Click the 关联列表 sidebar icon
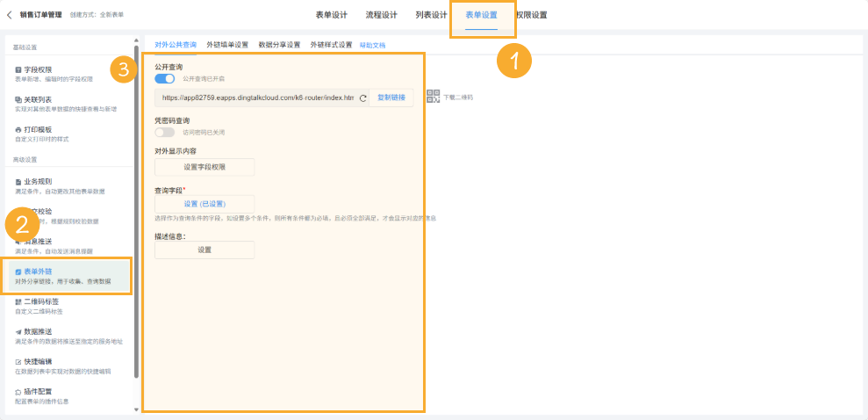The height and width of the screenshot is (420, 868). click(18, 100)
